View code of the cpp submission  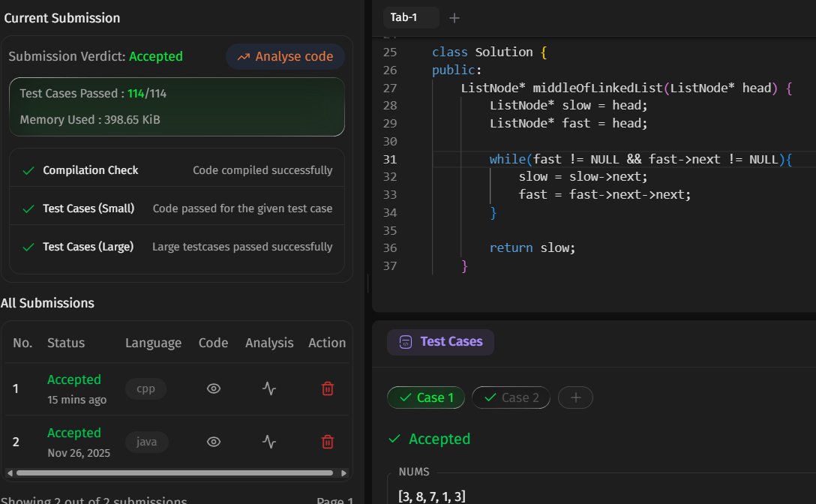click(213, 389)
